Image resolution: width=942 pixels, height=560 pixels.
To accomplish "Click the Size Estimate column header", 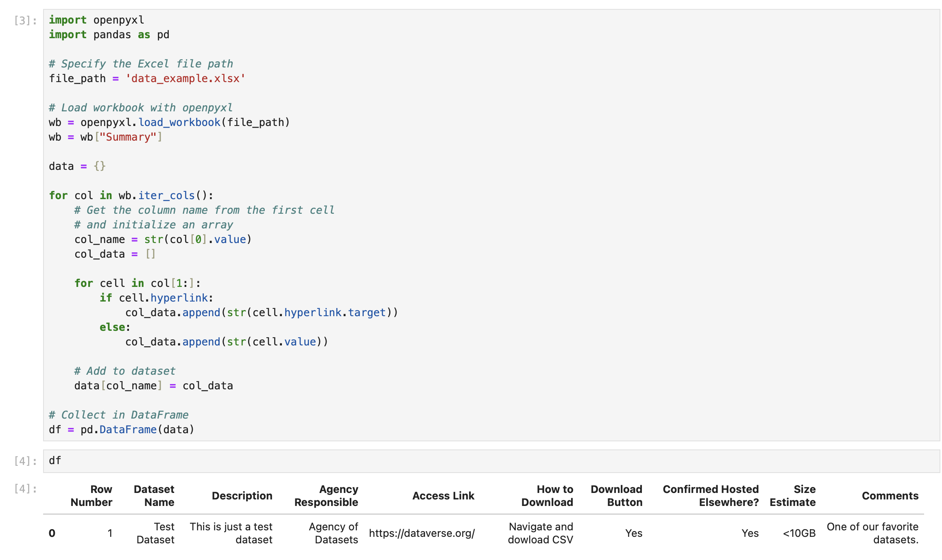I will coord(793,495).
